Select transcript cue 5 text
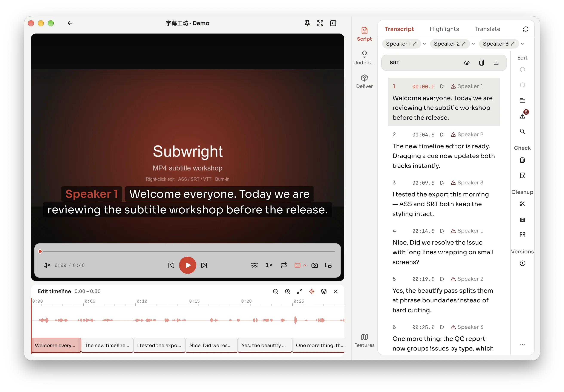The image size is (564, 392). point(443,300)
